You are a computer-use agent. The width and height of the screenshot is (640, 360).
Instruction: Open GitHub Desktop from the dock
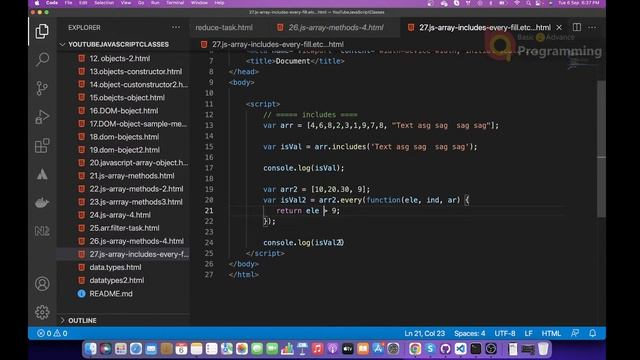tap(445, 349)
